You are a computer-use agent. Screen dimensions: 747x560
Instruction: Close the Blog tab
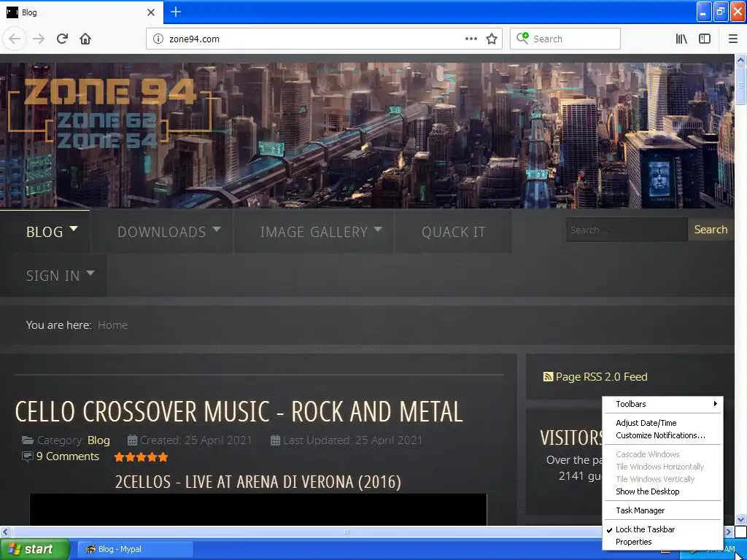click(x=150, y=12)
